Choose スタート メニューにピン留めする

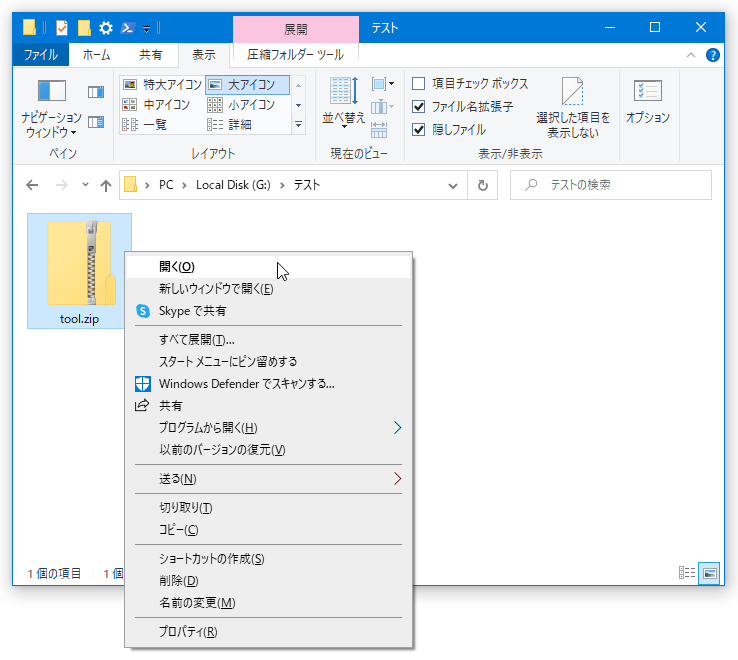(x=268, y=362)
